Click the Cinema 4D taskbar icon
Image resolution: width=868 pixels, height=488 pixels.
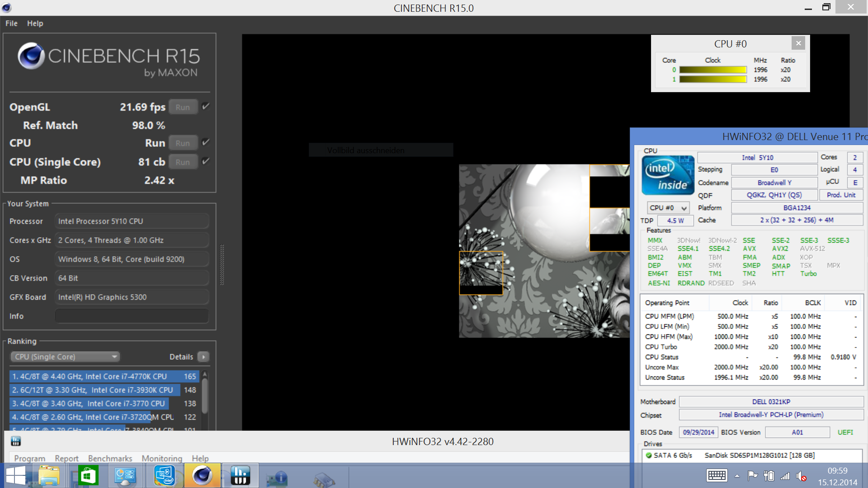pos(202,475)
